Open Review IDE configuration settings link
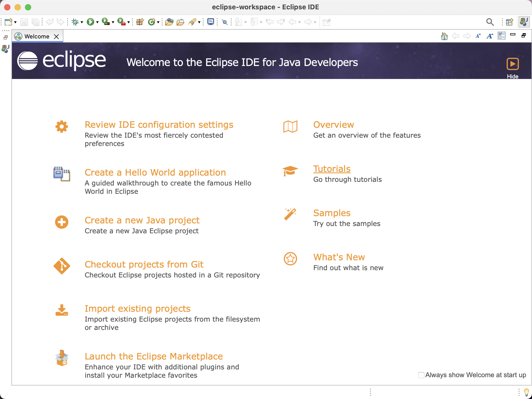Screen dimensions: 532x399 [x=159, y=125]
